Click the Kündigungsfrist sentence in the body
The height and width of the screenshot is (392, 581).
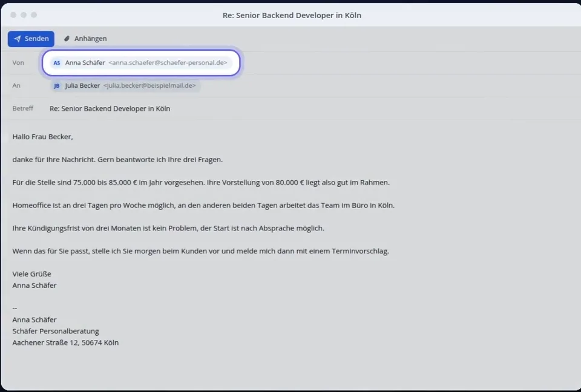point(168,229)
